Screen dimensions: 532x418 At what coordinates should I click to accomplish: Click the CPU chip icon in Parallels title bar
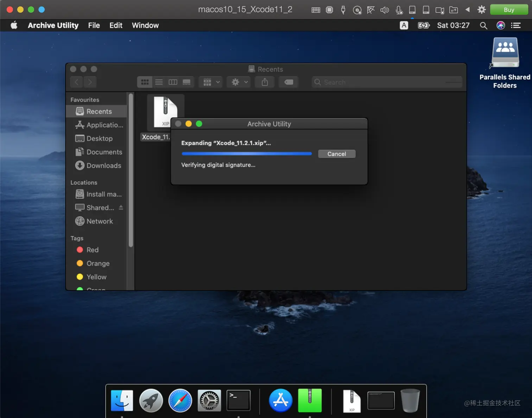coord(329,10)
